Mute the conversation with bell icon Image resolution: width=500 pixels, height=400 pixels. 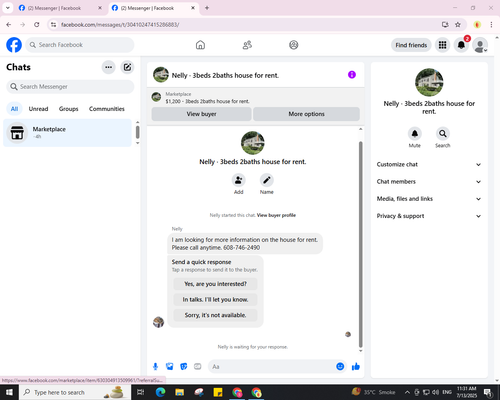pyautogui.click(x=415, y=134)
